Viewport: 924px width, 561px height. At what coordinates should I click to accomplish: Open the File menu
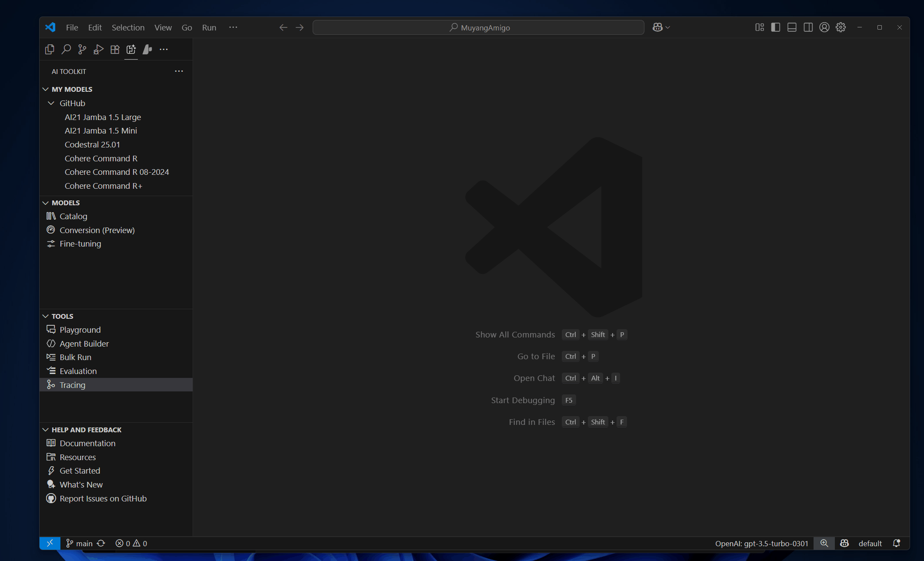click(72, 27)
